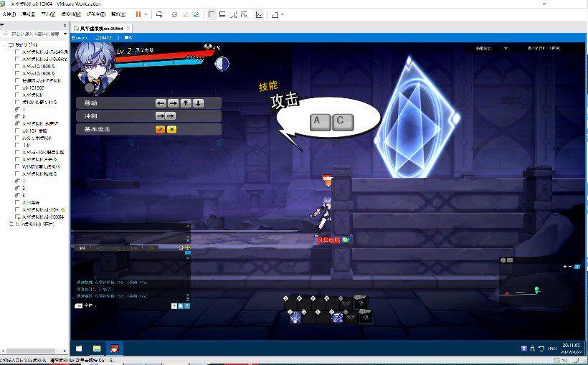Click the up arrow key in 移动 row
This screenshot has height=365, width=588.
pyautogui.click(x=186, y=103)
